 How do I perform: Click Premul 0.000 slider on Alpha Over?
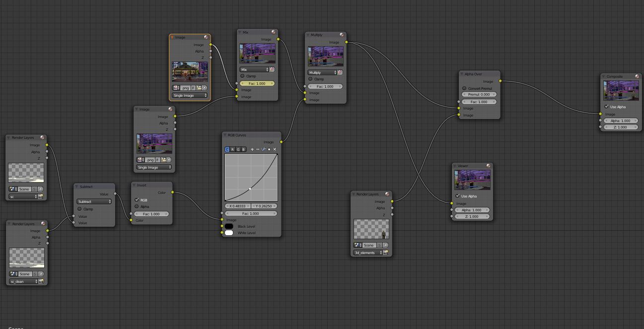pyautogui.click(x=479, y=94)
